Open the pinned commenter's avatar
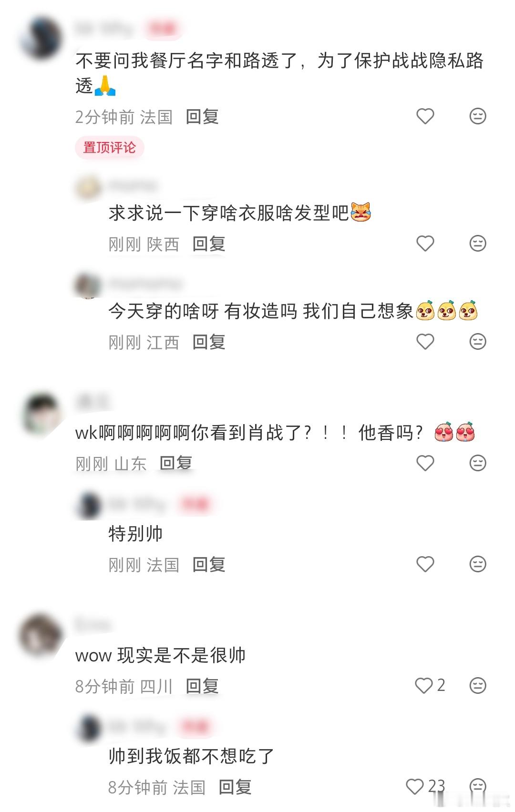 point(41,38)
